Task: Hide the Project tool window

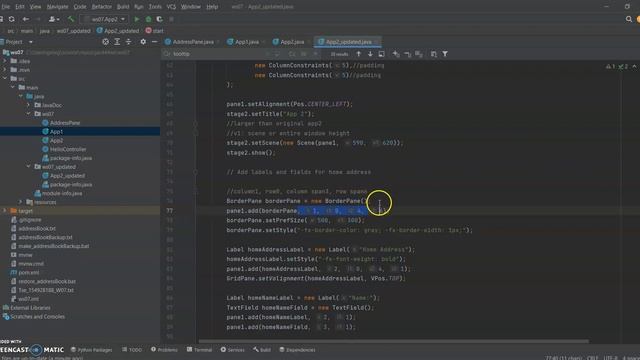Action: [154, 42]
